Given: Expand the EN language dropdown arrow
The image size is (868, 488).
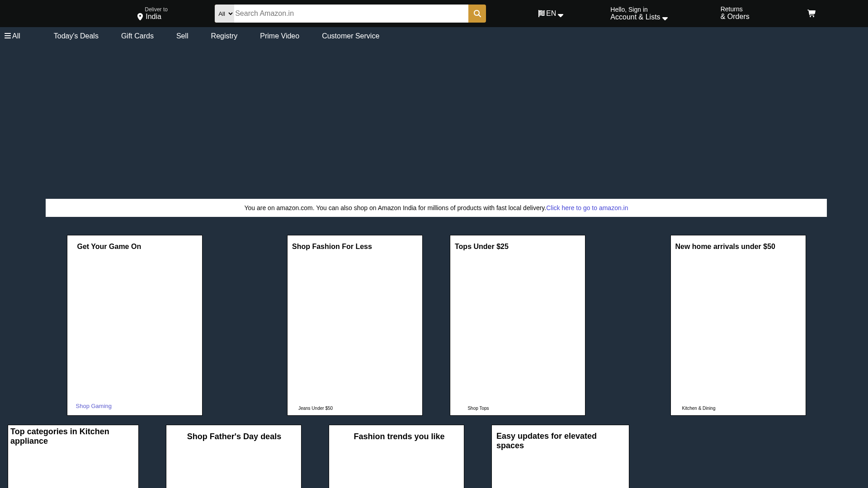Looking at the screenshot, I should [x=561, y=16].
